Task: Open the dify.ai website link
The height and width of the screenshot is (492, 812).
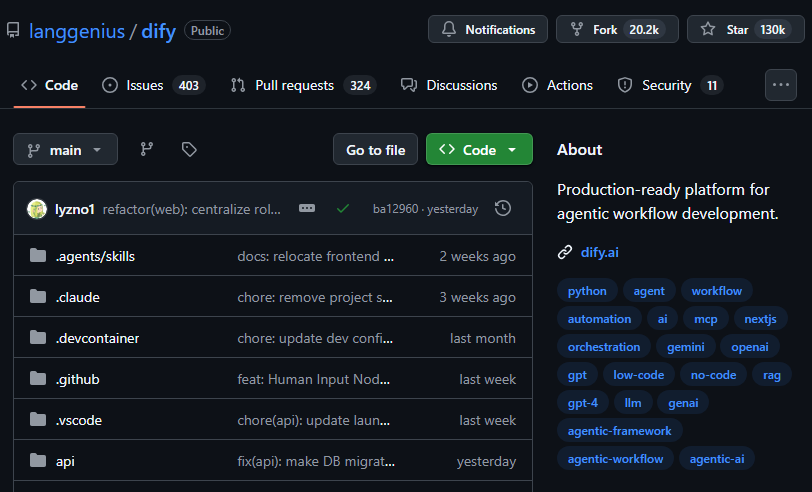Action: point(600,252)
